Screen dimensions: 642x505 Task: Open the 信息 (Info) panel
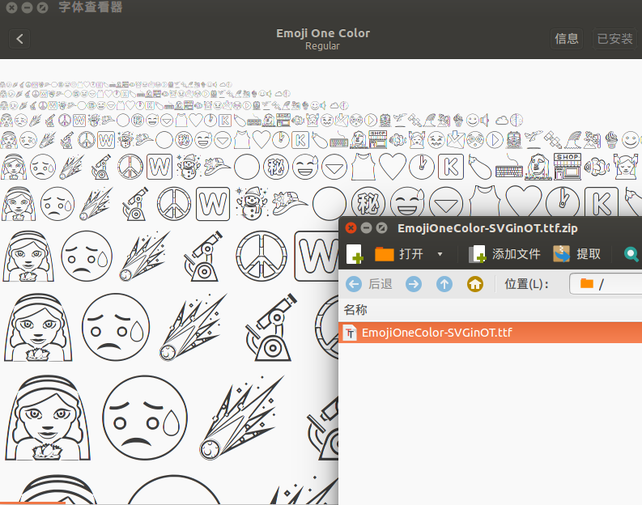click(566, 39)
